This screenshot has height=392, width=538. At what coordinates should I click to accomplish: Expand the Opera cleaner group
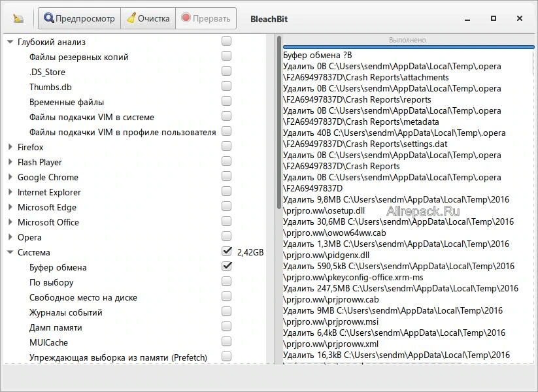(10, 237)
